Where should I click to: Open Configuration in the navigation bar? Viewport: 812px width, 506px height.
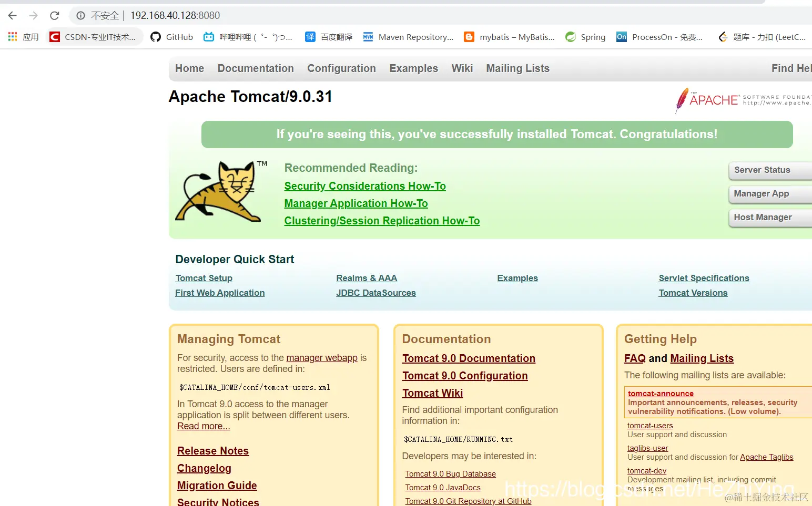pos(341,68)
